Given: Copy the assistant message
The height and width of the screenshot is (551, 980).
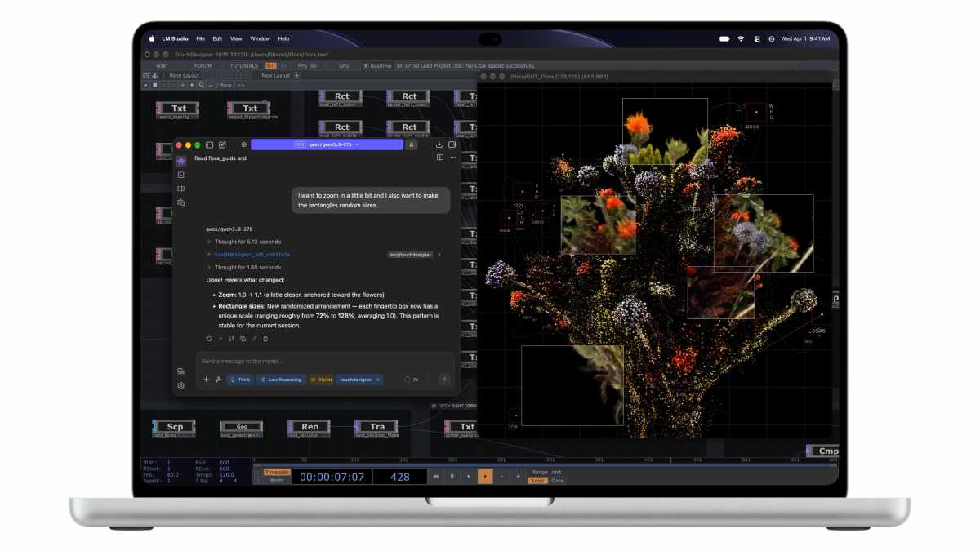Looking at the screenshot, I should pyautogui.click(x=243, y=339).
